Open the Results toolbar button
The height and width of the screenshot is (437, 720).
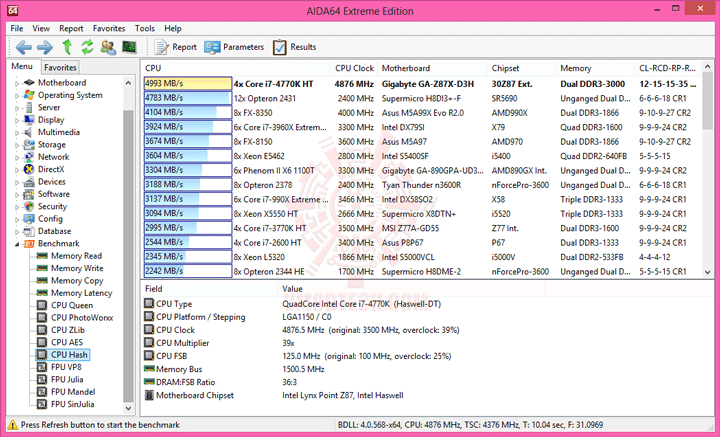pyautogui.click(x=294, y=47)
